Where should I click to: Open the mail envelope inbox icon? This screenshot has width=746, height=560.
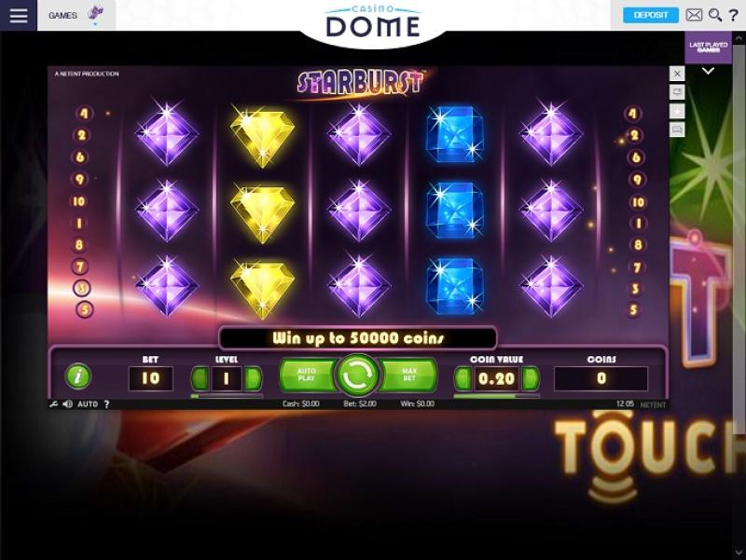point(694,15)
